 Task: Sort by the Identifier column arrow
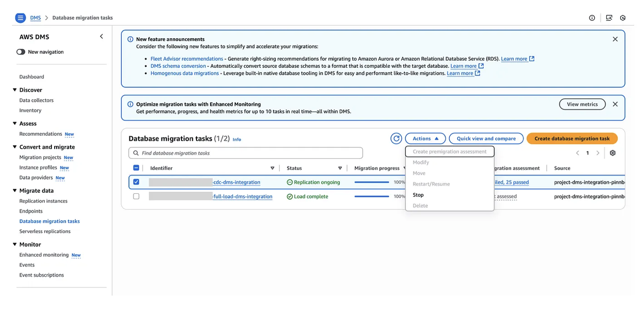point(273,168)
